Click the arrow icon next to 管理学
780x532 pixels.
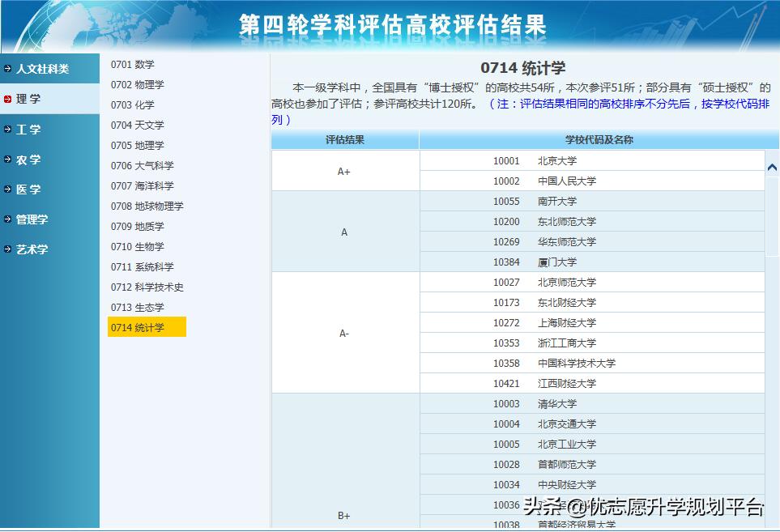tap(6, 219)
